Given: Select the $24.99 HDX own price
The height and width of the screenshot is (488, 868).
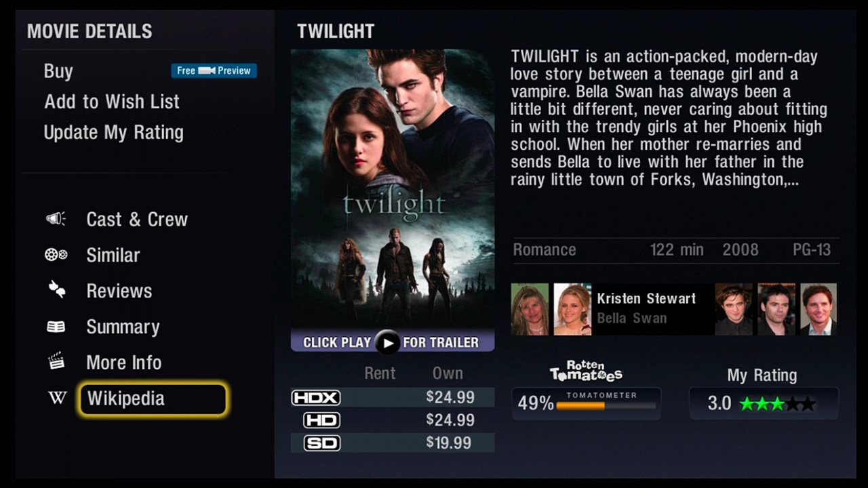Looking at the screenshot, I should tap(450, 398).
